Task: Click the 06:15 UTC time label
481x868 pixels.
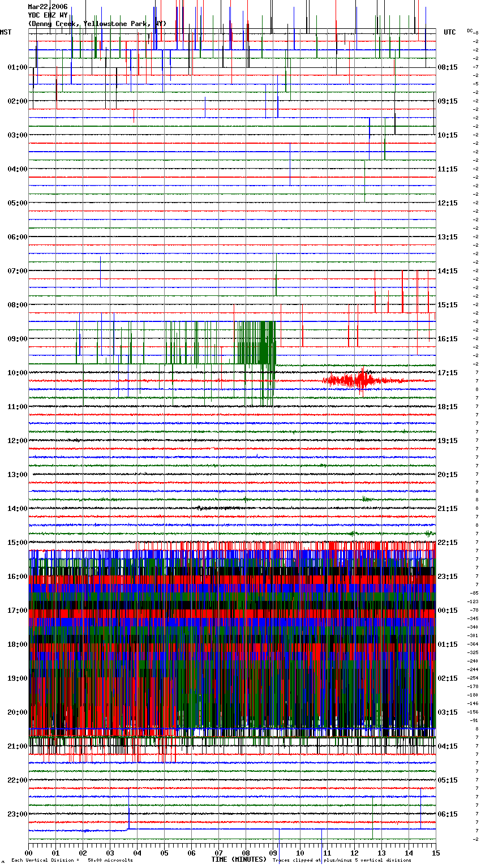Action: [x=448, y=814]
